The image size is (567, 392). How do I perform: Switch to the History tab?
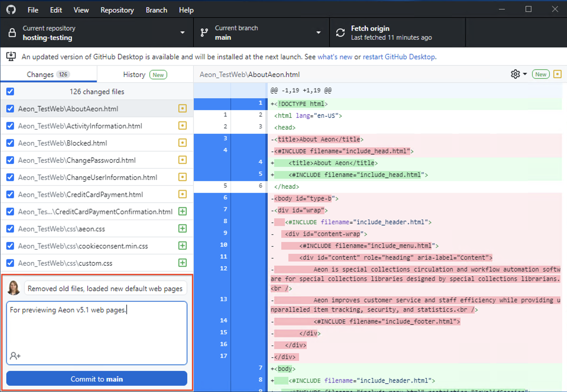135,74
